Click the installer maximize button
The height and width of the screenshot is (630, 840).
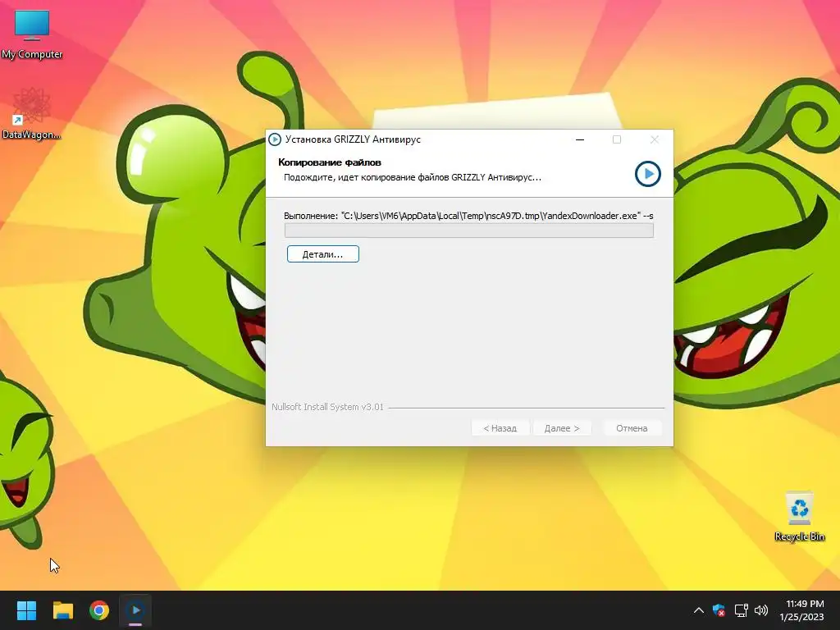tap(617, 139)
